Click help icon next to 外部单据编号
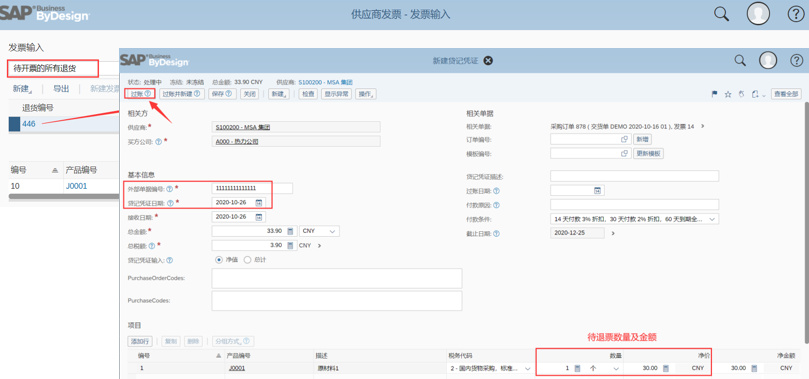Image resolution: width=809 pixels, height=379 pixels. [170, 189]
